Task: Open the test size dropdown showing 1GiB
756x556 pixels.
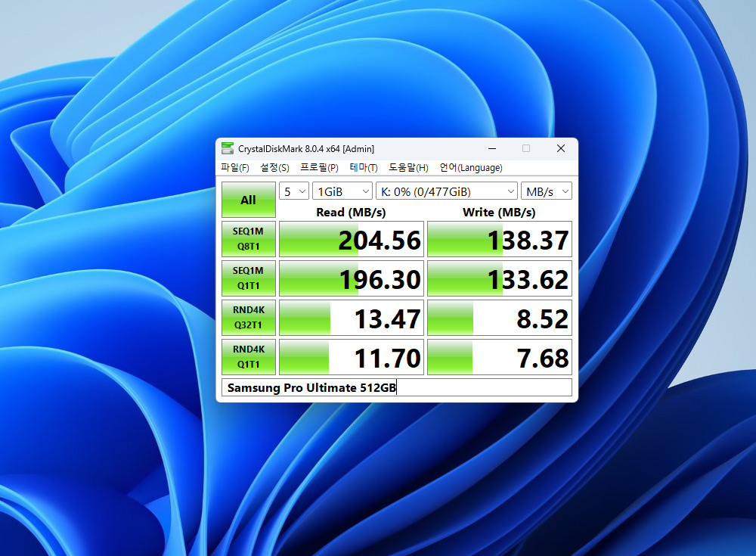Action: coord(342,191)
